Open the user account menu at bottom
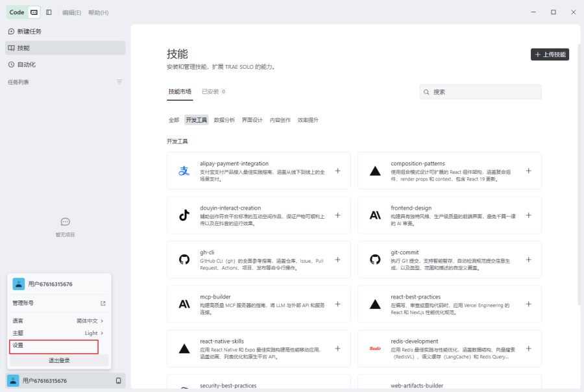The height and width of the screenshot is (392, 584). coord(66,380)
